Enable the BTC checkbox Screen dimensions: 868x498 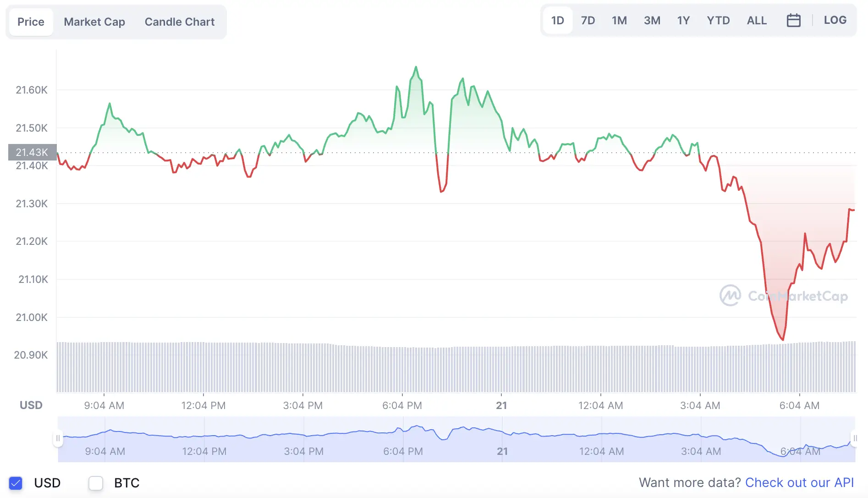point(95,482)
